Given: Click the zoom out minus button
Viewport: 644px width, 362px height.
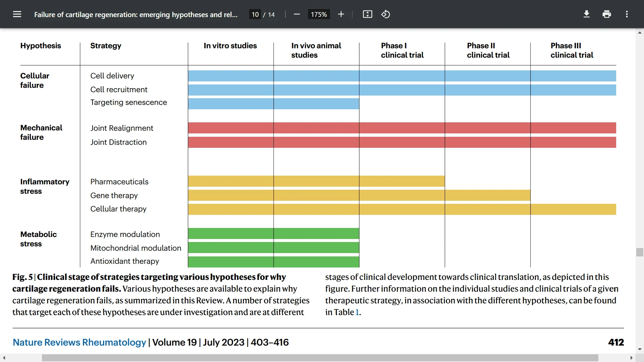Looking at the screenshot, I should [x=297, y=14].
